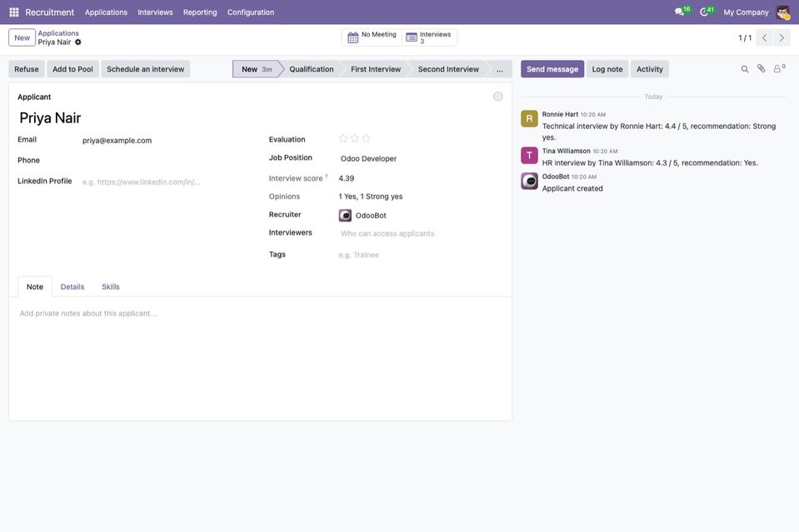
Task: Click Schedule an interview button
Action: point(145,69)
